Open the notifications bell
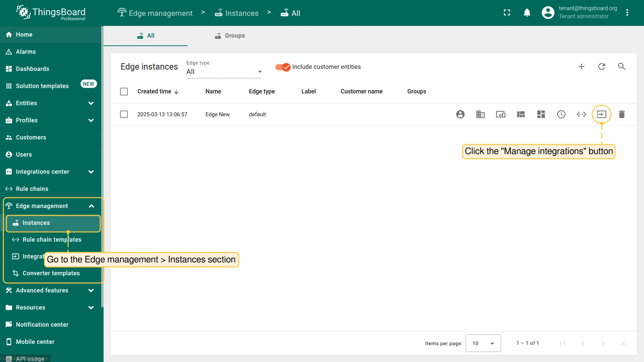This screenshot has height=362, width=644. [527, 13]
